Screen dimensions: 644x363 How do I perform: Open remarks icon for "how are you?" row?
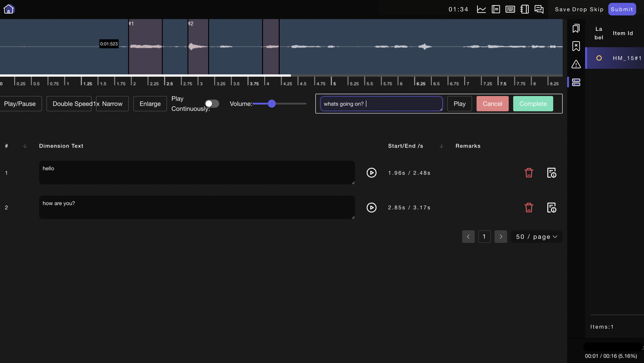click(x=551, y=207)
